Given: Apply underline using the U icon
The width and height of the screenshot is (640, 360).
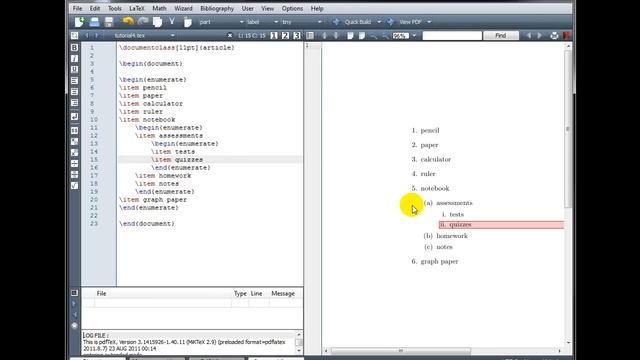Looking at the screenshot, I should (74, 70).
